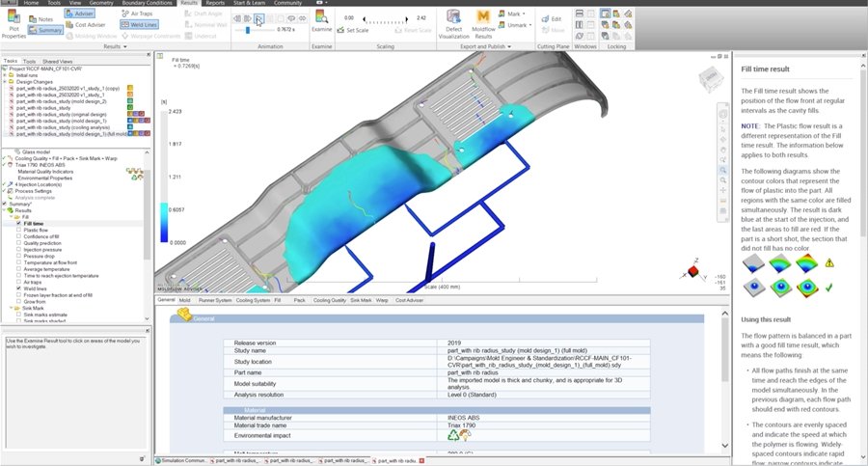Click the scaling range slider
This screenshot has width=868, height=466.
click(385, 21)
